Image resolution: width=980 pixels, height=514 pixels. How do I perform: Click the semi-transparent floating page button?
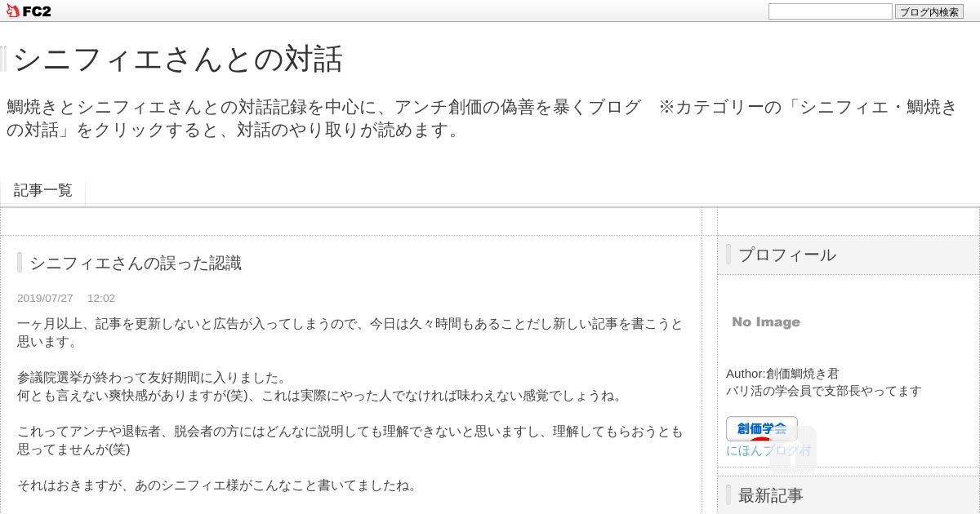pyautogui.click(x=793, y=449)
